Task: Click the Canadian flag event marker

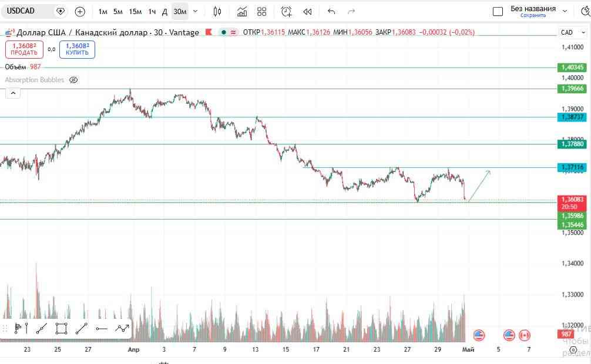Action: click(524, 335)
